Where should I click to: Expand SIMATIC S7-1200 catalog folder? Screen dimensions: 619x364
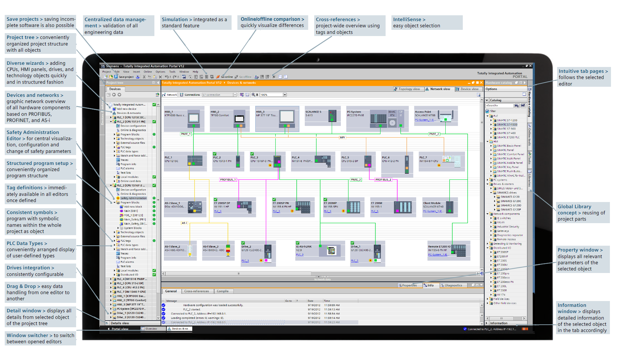point(491,120)
